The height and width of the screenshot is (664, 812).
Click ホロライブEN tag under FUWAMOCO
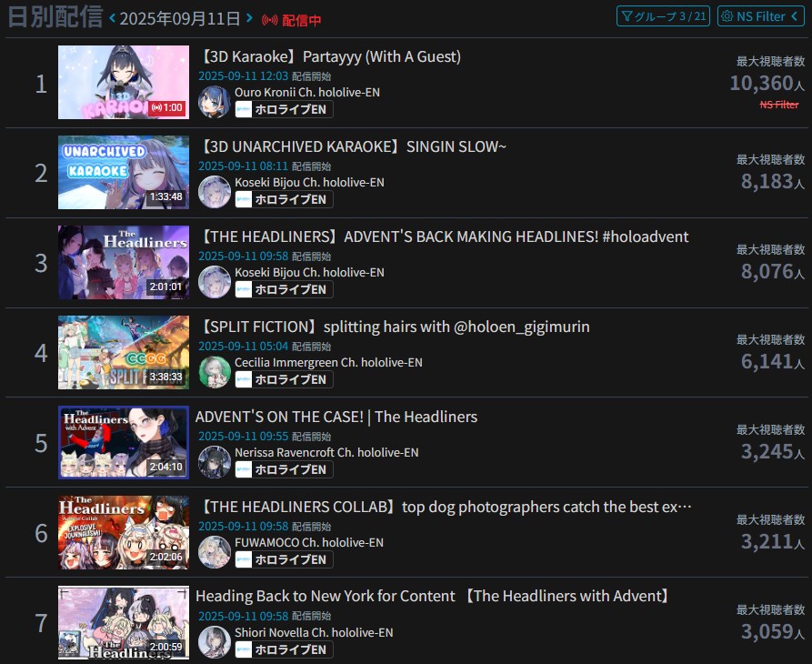[x=284, y=560]
